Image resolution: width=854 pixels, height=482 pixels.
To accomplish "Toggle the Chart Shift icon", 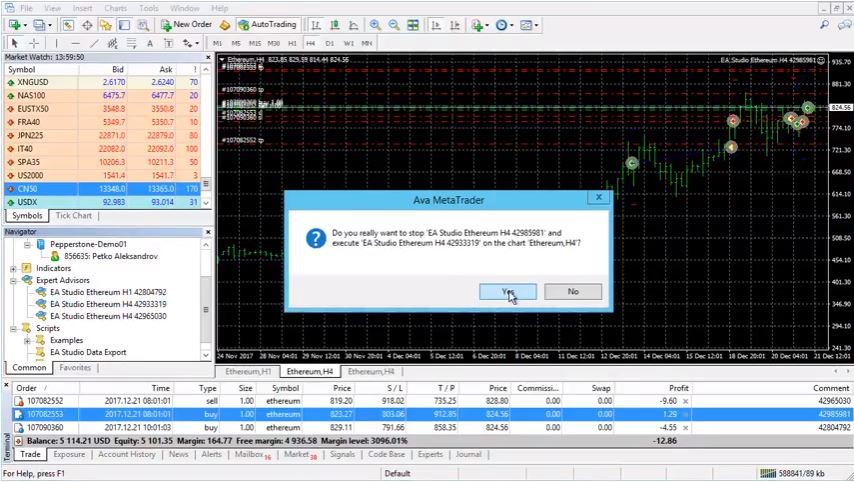I will 455,25.
